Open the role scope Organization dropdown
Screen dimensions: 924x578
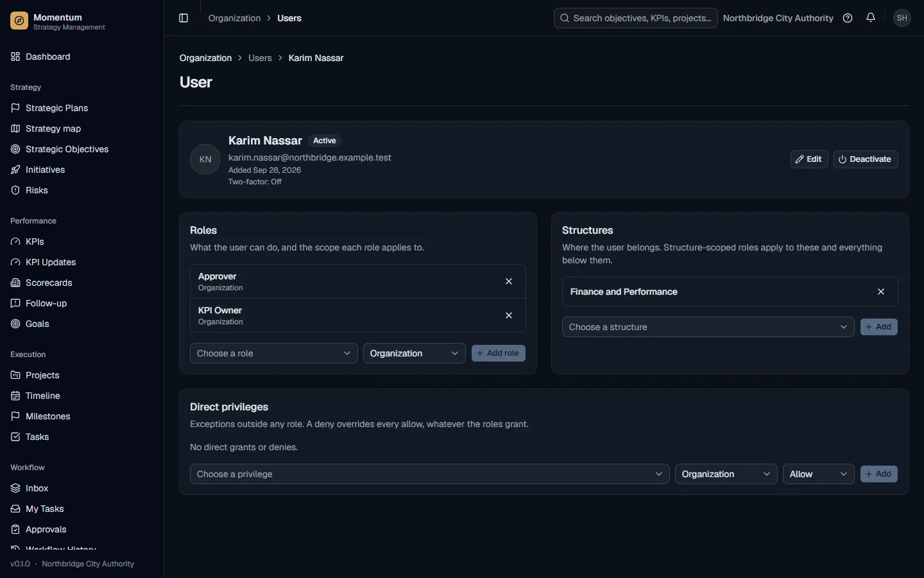tap(415, 353)
